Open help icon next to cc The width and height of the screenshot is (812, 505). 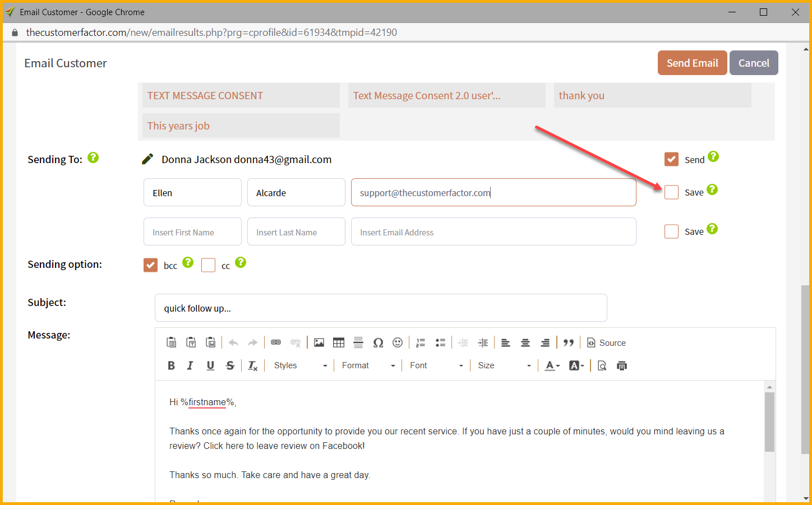[x=241, y=262]
